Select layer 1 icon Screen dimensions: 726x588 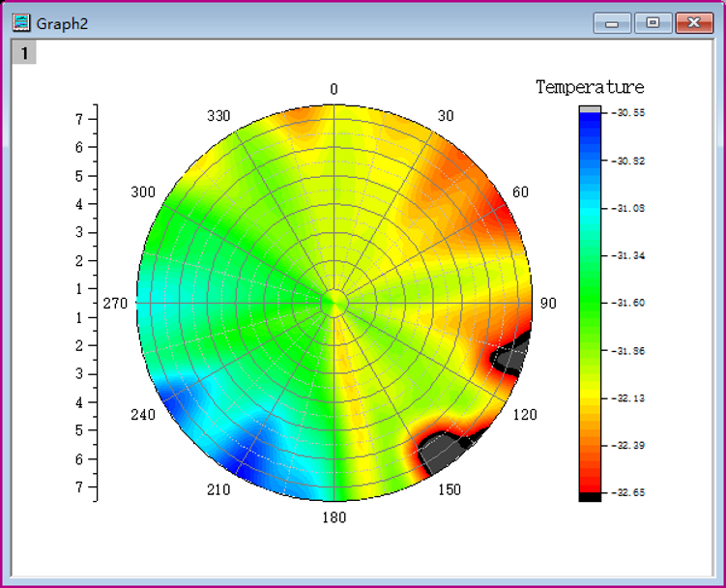tap(24, 53)
